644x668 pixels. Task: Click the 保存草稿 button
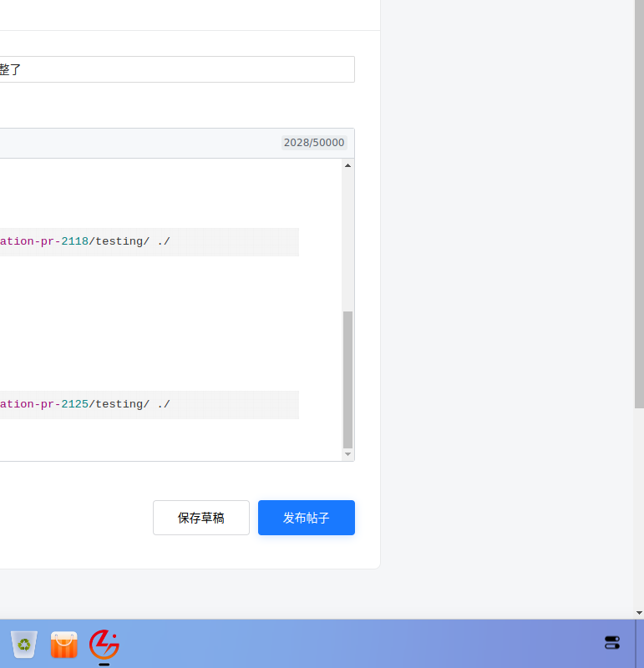point(201,518)
